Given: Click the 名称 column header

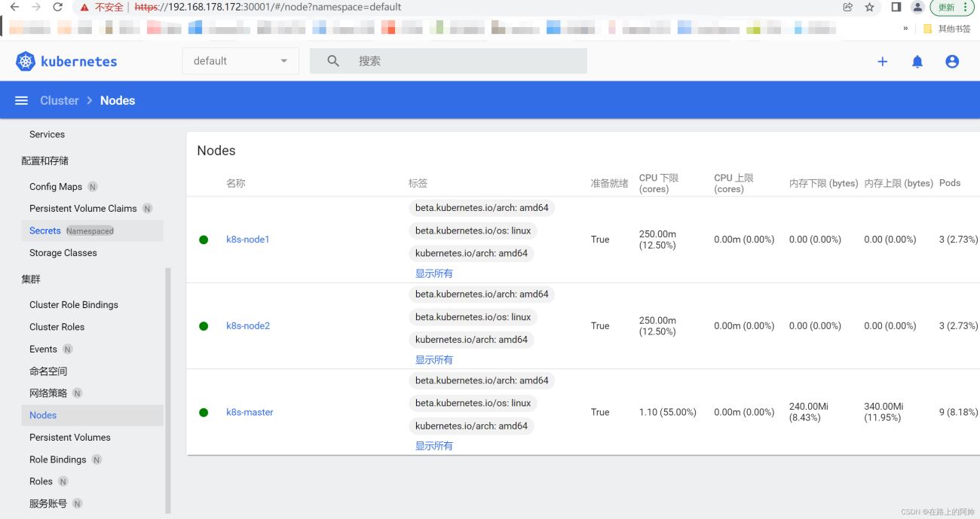Looking at the screenshot, I should [236, 183].
